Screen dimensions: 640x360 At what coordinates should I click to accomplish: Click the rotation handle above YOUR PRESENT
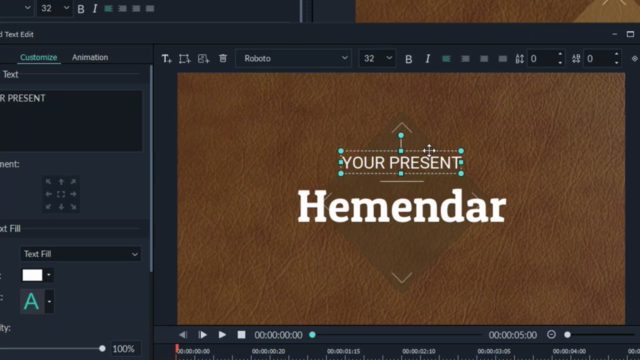click(401, 135)
